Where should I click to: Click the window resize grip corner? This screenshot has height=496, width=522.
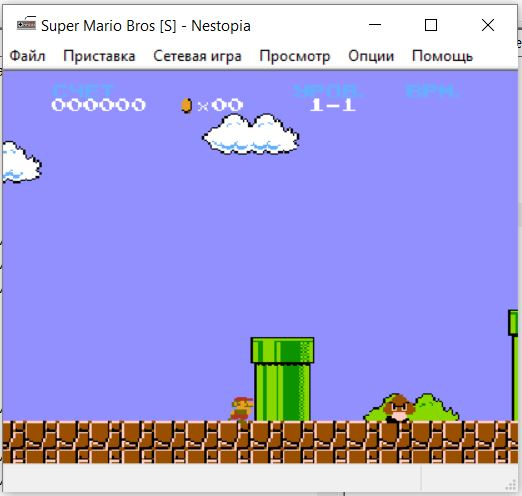point(511,485)
